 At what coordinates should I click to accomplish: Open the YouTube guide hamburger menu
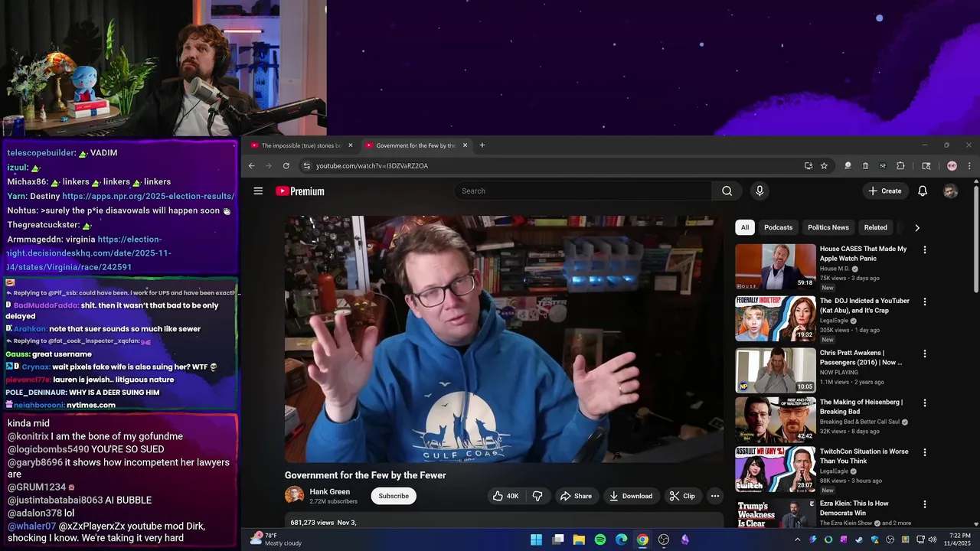tap(258, 191)
